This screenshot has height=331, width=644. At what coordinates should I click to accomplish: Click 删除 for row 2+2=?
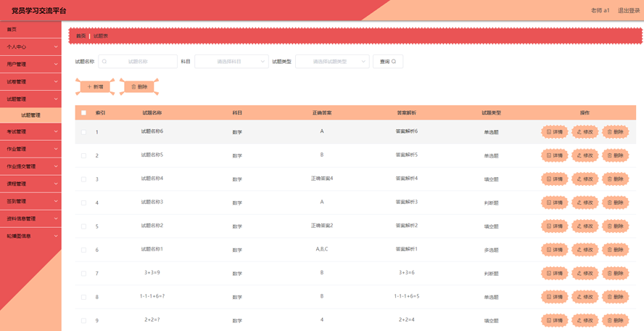[615, 320]
